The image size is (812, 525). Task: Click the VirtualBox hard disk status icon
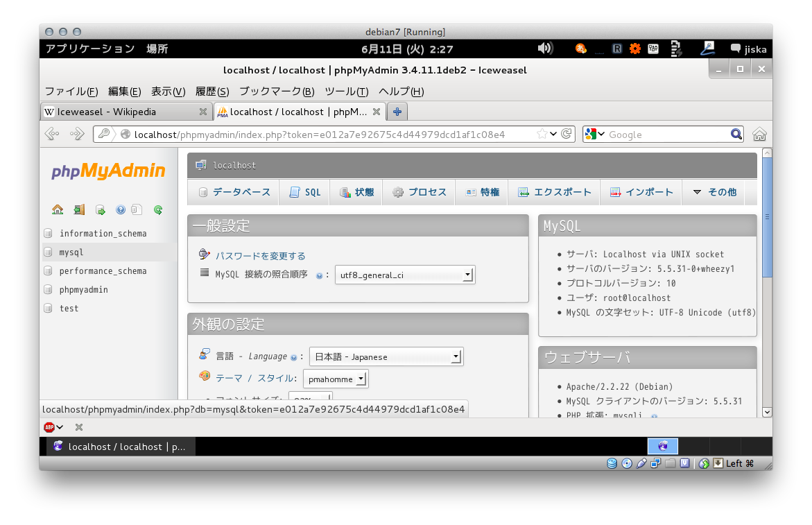[x=612, y=463]
